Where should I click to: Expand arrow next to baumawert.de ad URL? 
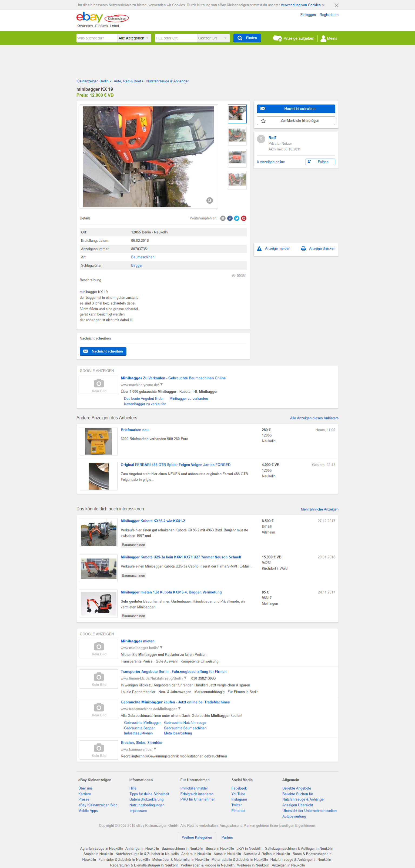[155, 749]
